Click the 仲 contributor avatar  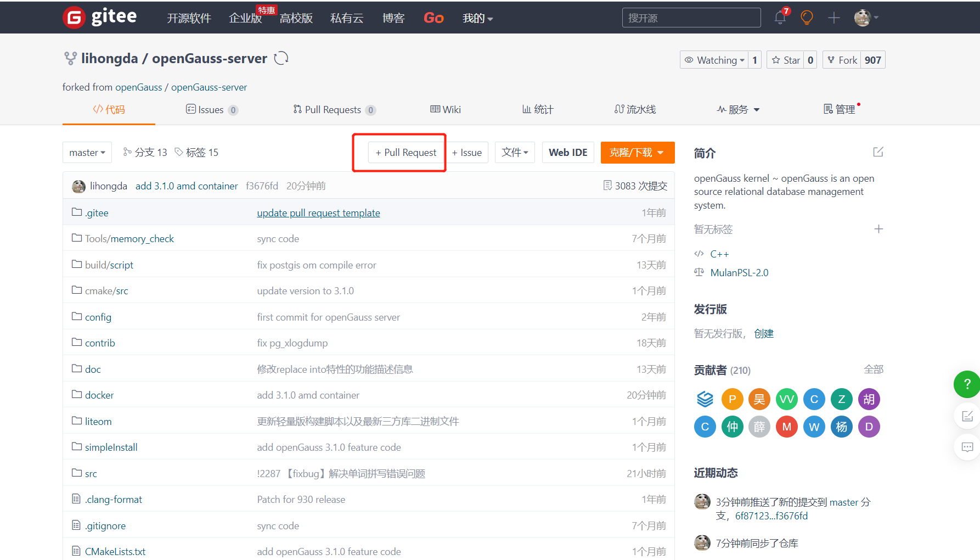pos(732,427)
